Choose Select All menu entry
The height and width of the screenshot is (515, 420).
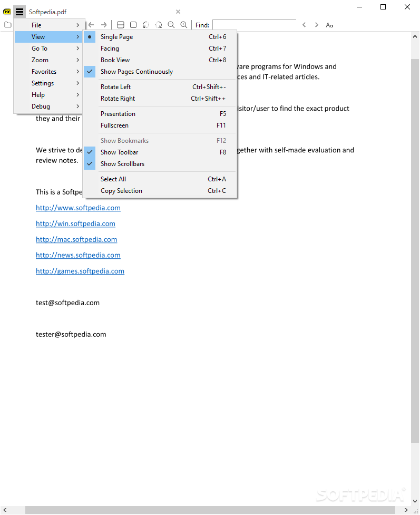pos(160,179)
